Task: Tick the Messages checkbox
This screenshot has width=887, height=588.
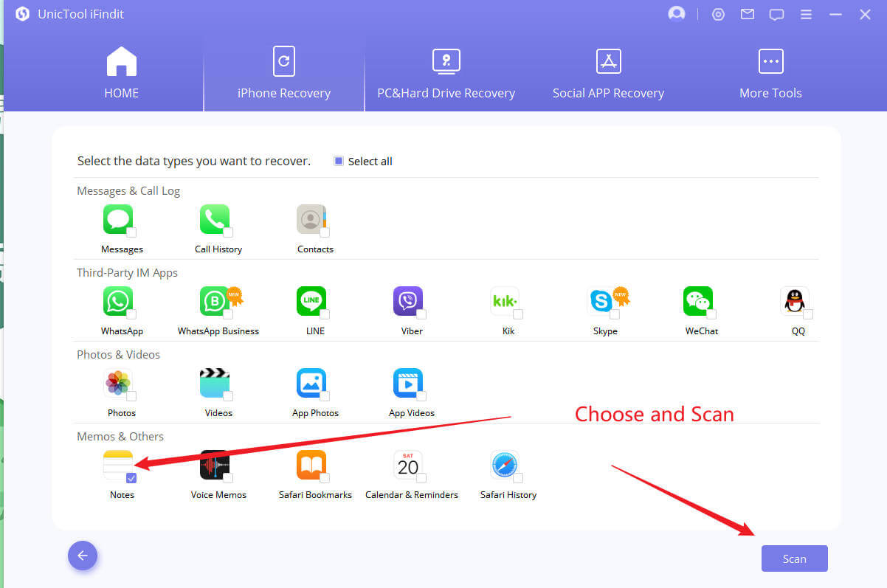Action: [x=131, y=232]
